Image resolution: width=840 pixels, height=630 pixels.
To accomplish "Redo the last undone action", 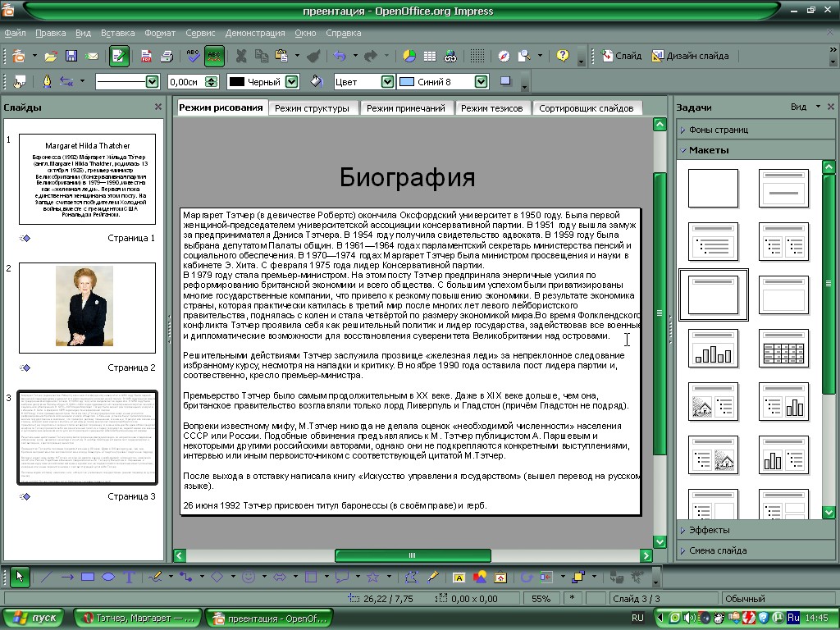I will (370, 56).
